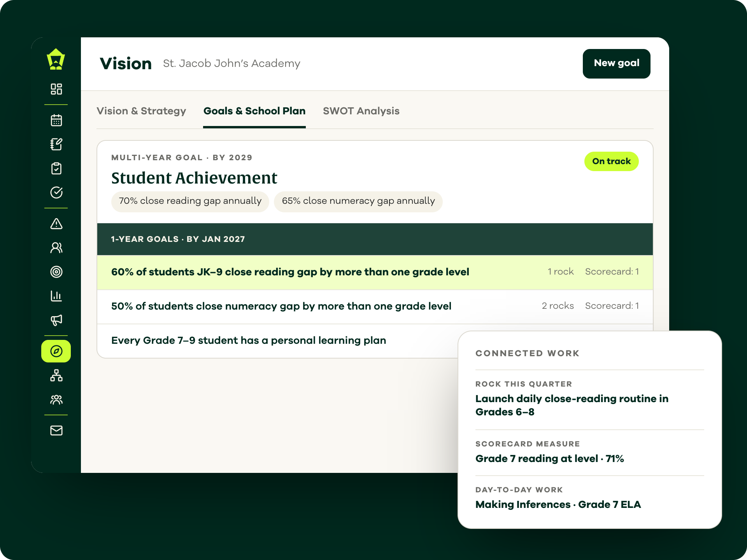Image resolution: width=747 pixels, height=560 pixels.
Task: Open the notebook with pencil icon
Action: tap(56, 144)
